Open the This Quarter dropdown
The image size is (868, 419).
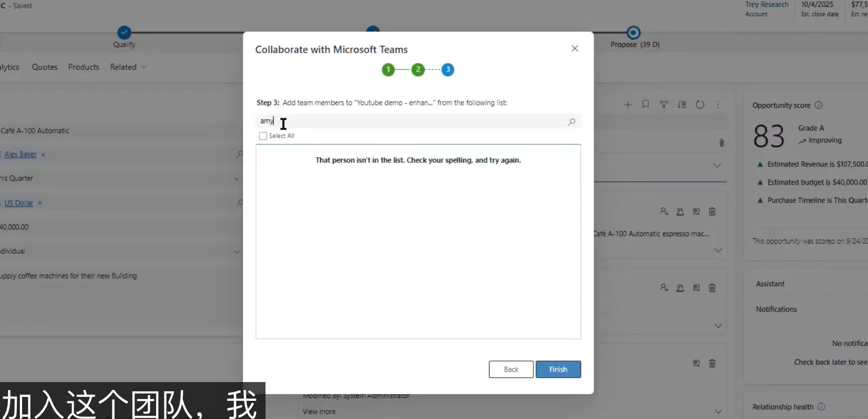click(237, 179)
